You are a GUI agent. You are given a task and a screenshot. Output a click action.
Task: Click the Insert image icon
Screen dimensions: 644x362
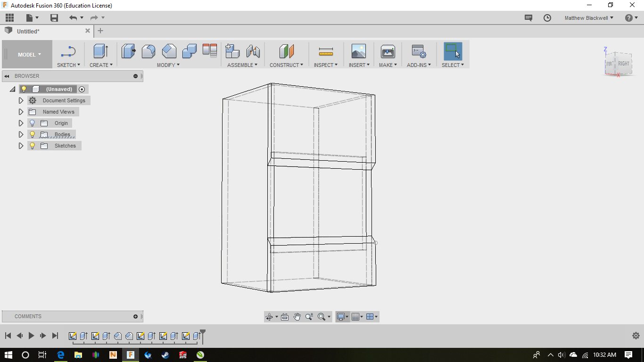(x=359, y=51)
